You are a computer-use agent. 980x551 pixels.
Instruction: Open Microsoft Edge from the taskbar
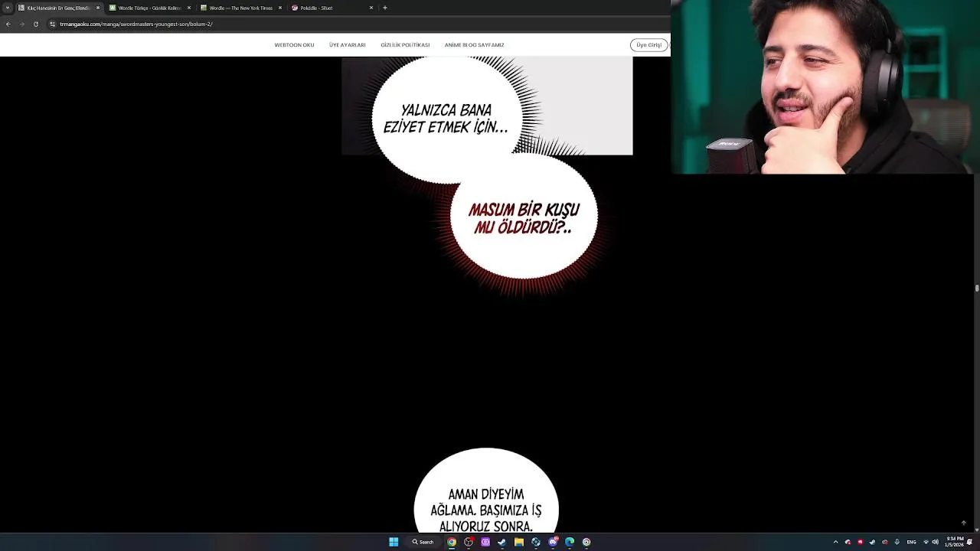tap(570, 542)
